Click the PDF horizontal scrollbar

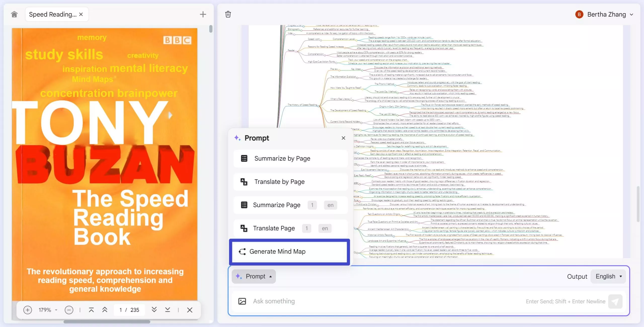coord(107,322)
